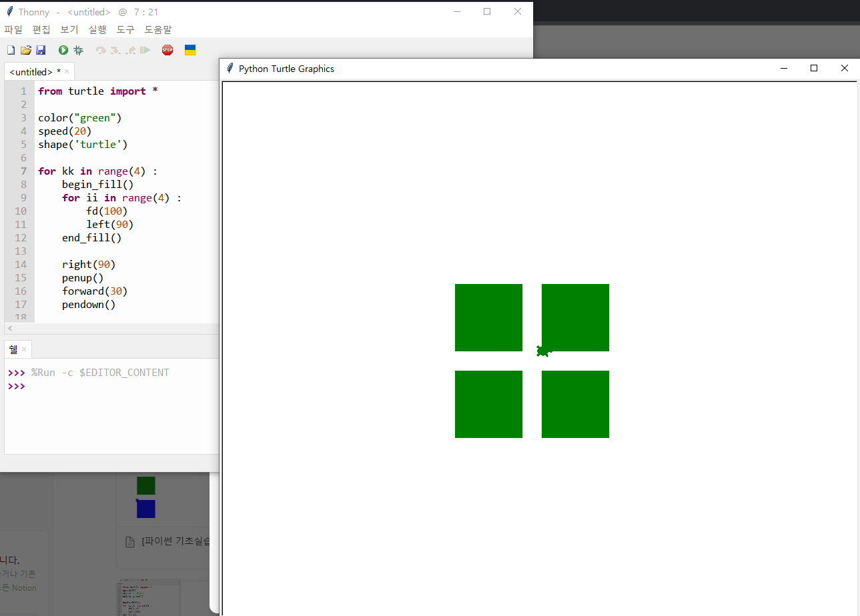This screenshot has height=616, width=860.
Task: Click code line forward(30)
Action: (95, 291)
